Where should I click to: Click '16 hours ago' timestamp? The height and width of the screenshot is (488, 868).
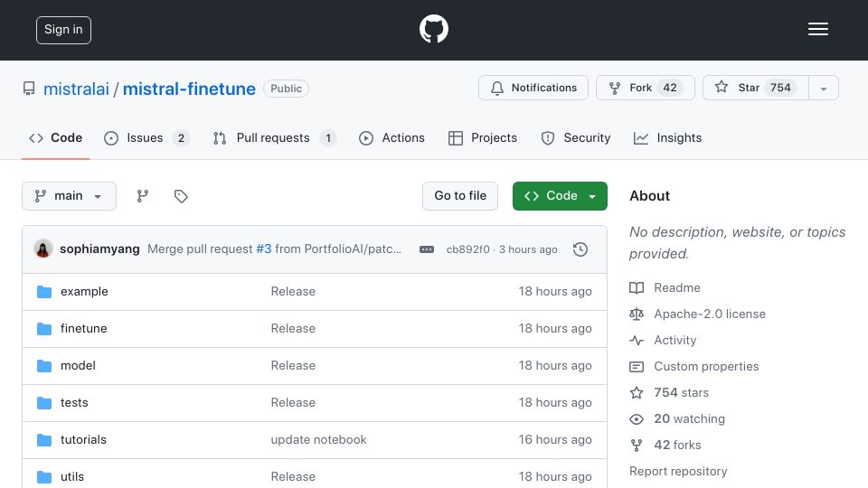pyautogui.click(x=554, y=440)
